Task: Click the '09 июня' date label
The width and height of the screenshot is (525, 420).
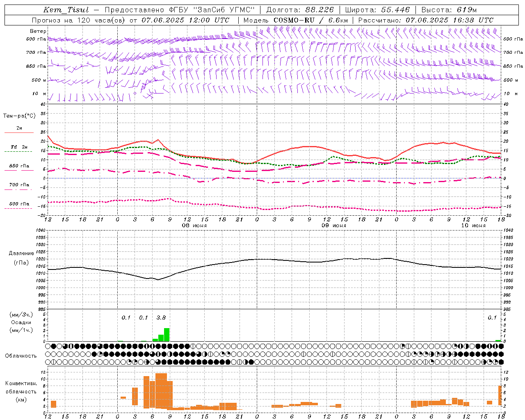Action: (333, 226)
